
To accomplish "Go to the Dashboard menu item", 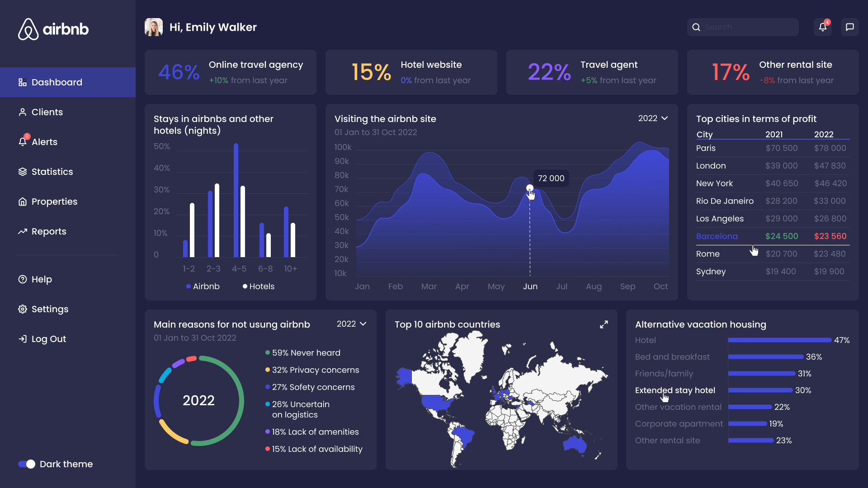I will (68, 82).
